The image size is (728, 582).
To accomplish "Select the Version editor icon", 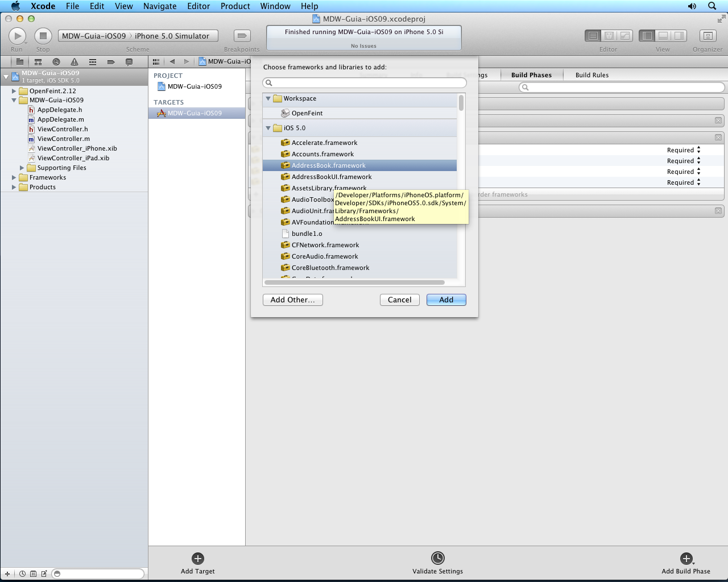I will tap(625, 36).
